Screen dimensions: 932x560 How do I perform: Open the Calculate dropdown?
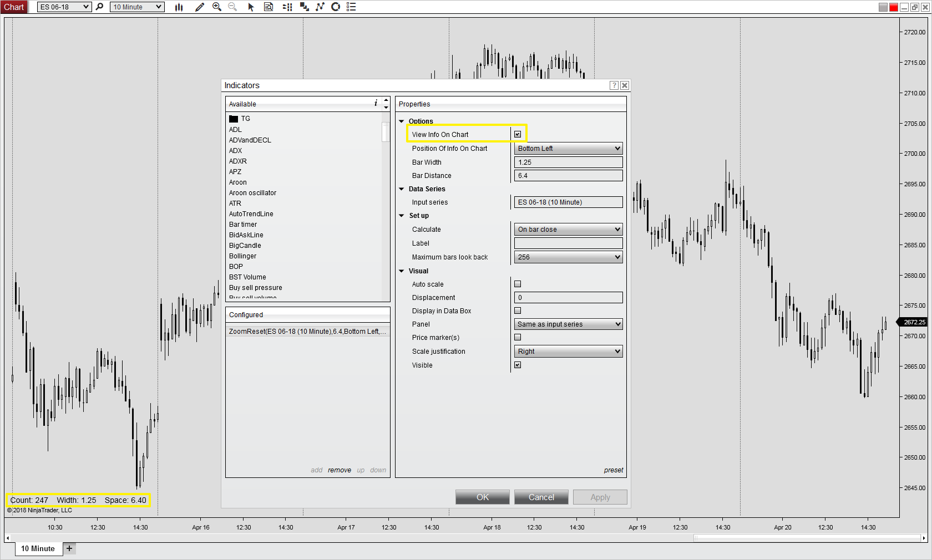click(x=569, y=230)
